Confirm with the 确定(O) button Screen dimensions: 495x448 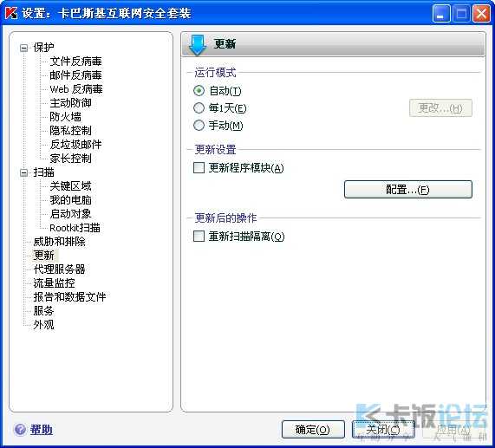(313, 430)
